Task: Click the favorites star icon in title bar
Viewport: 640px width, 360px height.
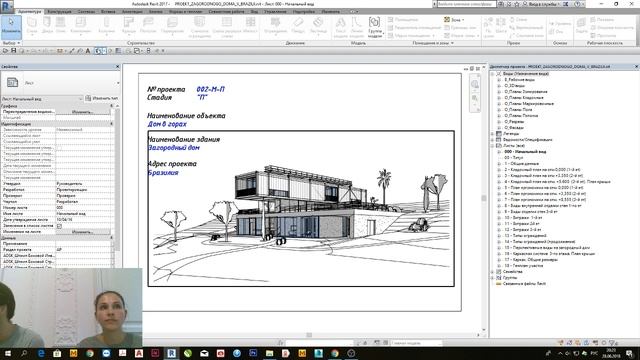Action: (517, 4)
